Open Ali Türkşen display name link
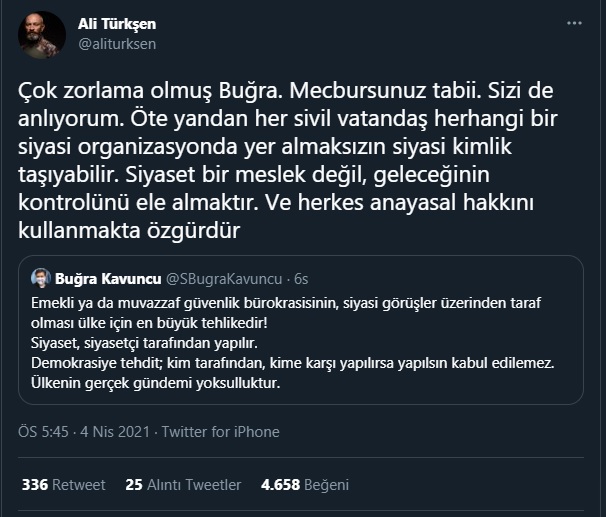Viewport: 606px width, 517px height. pos(117,24)
